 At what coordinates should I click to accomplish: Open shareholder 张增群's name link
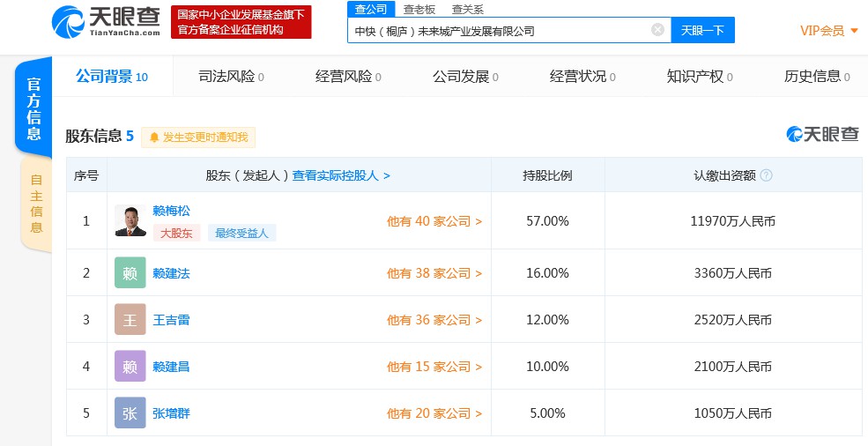click(x=171, y=413)
